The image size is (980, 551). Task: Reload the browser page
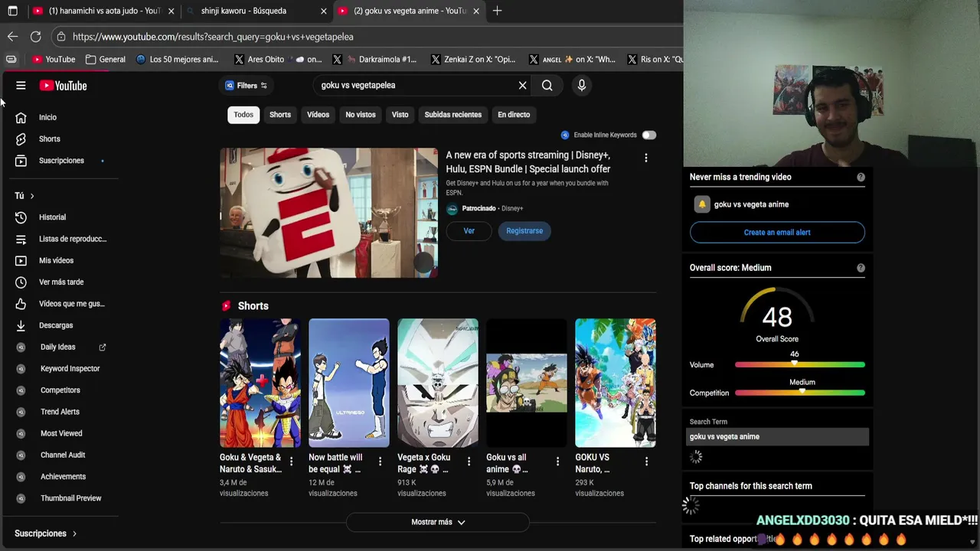35,37
